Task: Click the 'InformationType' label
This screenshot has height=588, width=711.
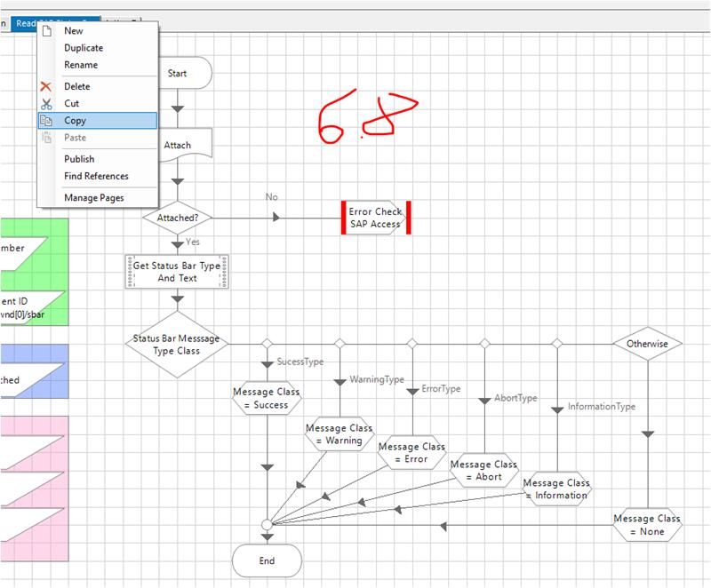Action: [x=602, y=406]
